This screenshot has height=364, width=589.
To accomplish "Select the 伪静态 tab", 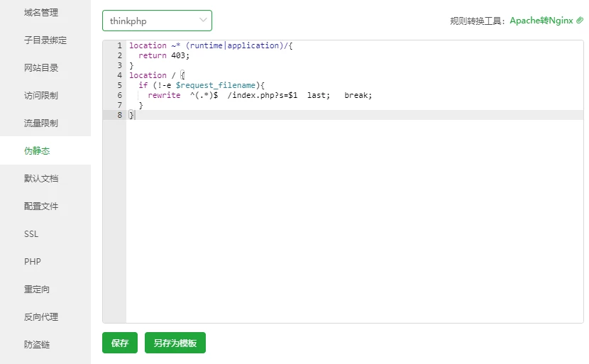I will 37,151.
